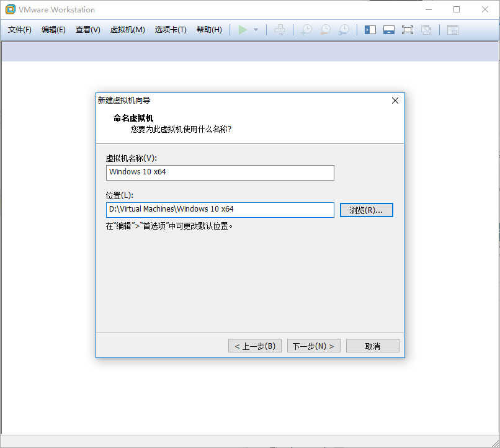Click the 命名虚拟机 heading text
The width and height of the screenshot is (500, 448).
(133, 118)
